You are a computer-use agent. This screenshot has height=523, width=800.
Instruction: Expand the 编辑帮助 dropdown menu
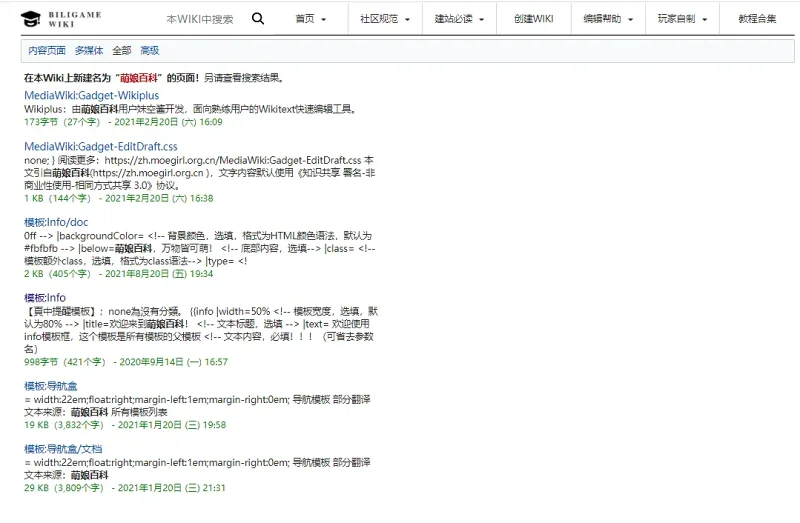(608, 19)
